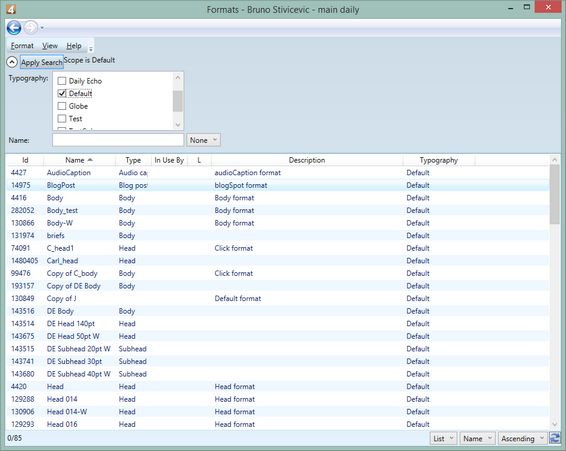Screen dimensions: 566x451
Task: Click the application logo in the title bar
Action: coord(11,9)
